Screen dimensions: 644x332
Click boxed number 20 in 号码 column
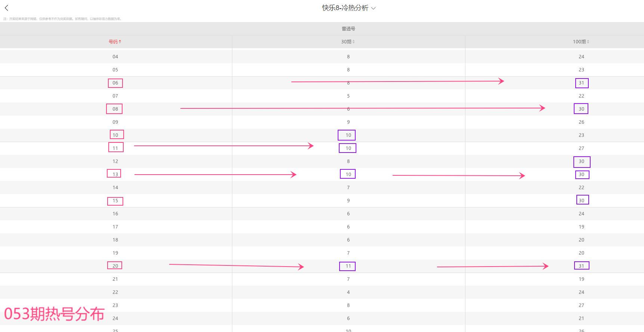click(115, 266)
